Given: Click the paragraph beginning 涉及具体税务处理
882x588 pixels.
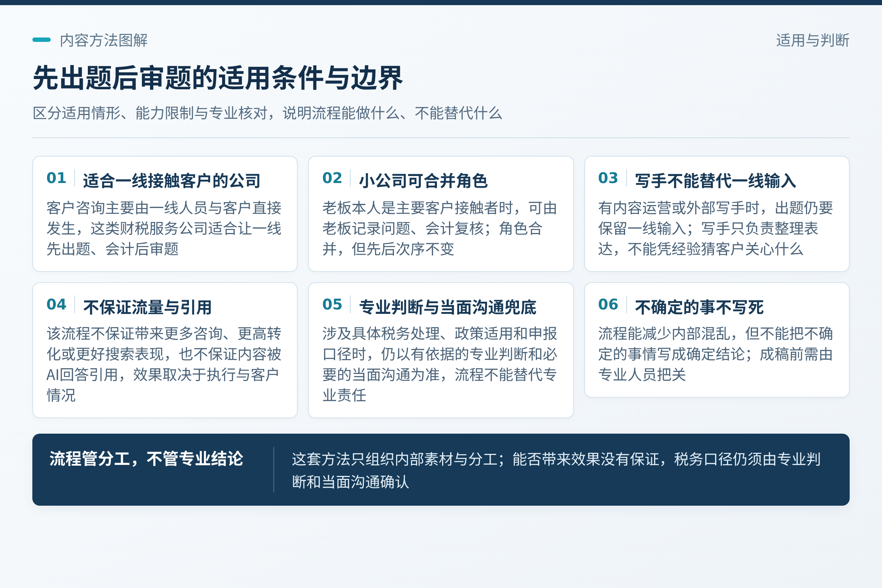Looking at the screenshot, I should (x=440, y=365).
